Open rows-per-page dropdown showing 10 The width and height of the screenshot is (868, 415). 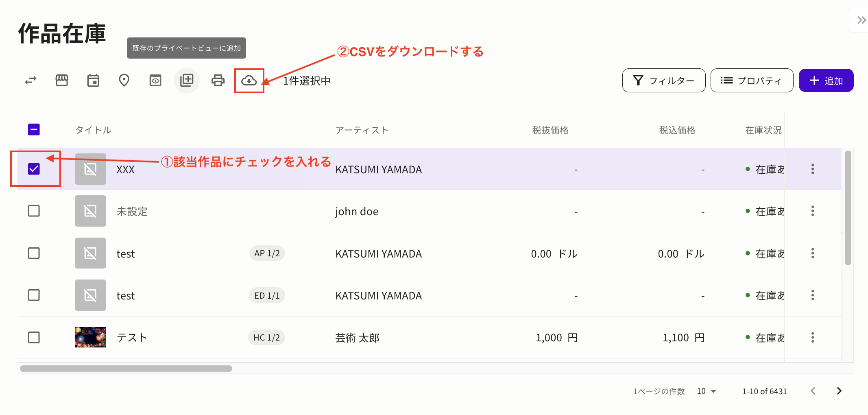pyautogui.click(x=707, y=391)
